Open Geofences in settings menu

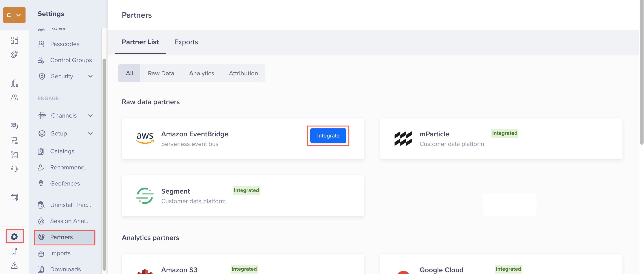pos(65,183)
